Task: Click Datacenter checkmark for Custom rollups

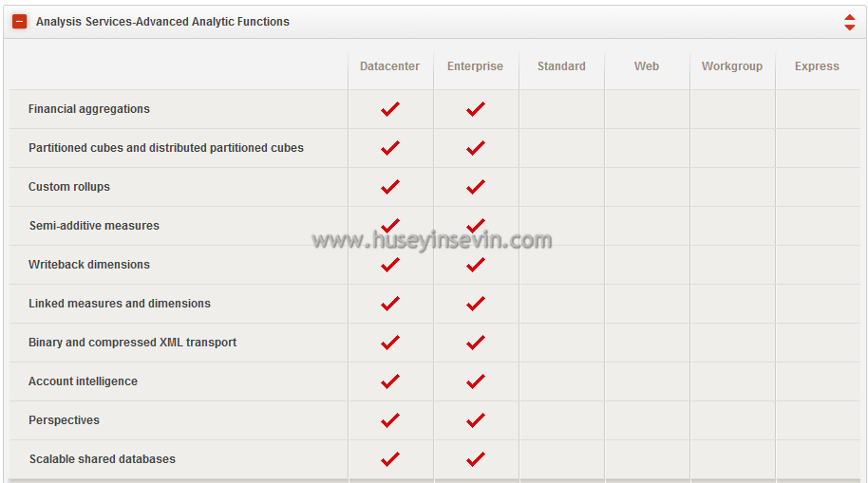Action: pos(390,187)
